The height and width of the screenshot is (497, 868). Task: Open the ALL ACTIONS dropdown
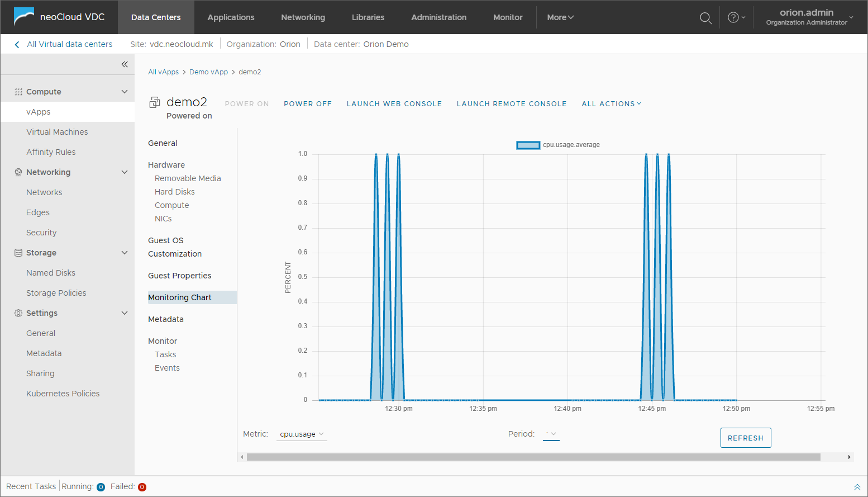pos(612,104)
